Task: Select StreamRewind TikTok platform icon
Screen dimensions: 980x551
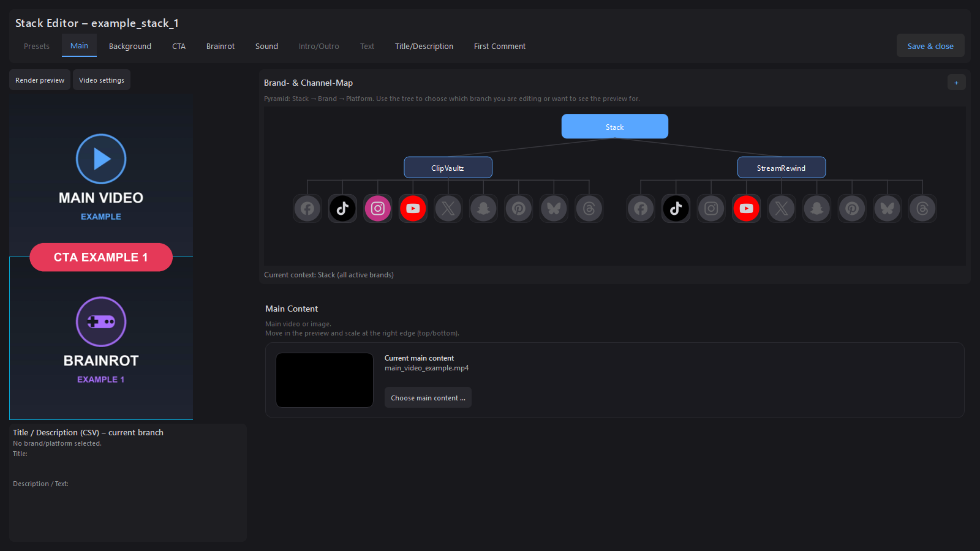Action: pos(676,209)
